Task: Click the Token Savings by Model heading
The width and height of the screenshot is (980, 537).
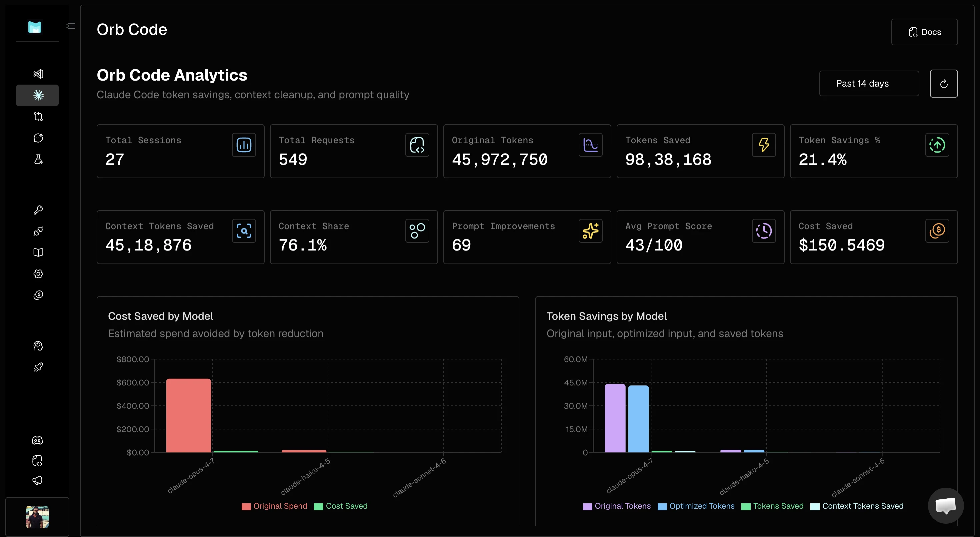Action: coord(606,316)
